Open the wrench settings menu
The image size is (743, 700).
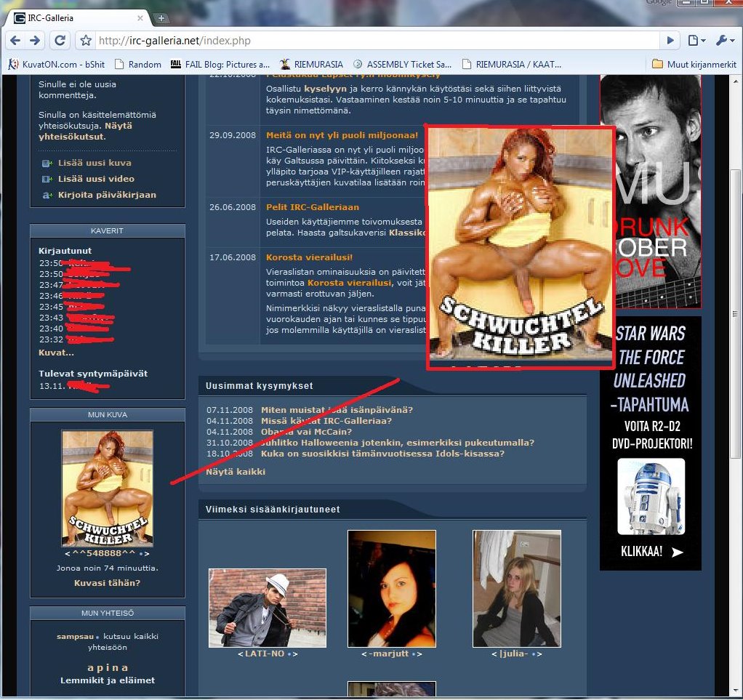[x=723, y=41]
